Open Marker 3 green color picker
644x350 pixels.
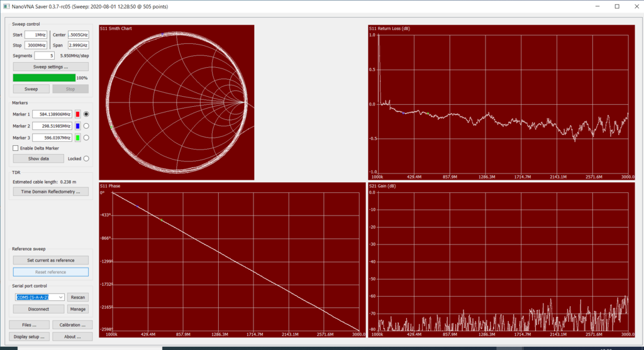point(78,138)
